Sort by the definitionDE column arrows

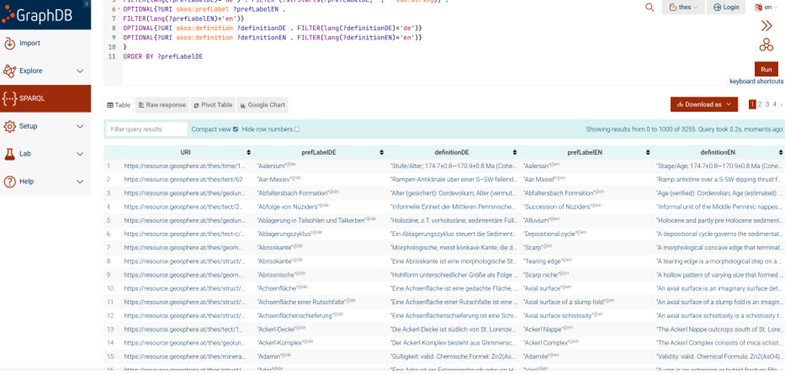[514, 152]
